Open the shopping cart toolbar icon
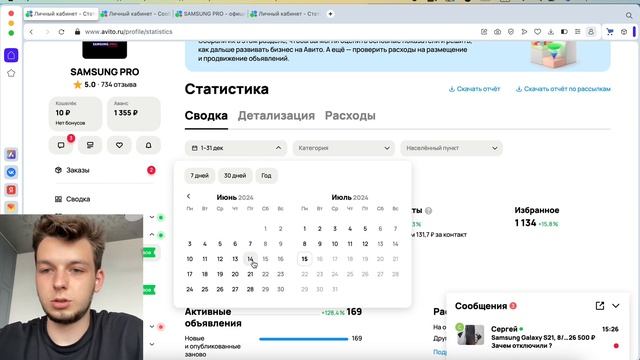 coord(610,32)
